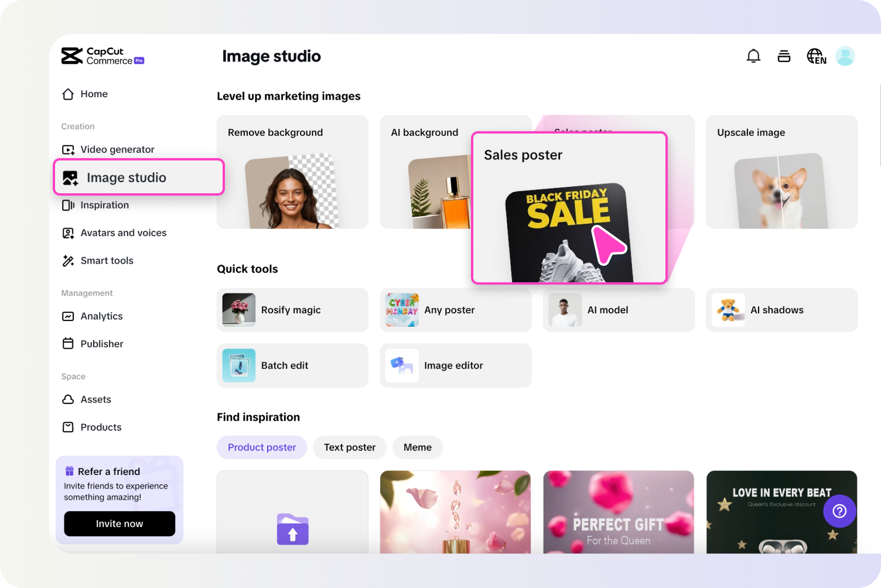881x588 pixels.
Task: Open the language selector showing EN
Action: (x=815, y=56)
